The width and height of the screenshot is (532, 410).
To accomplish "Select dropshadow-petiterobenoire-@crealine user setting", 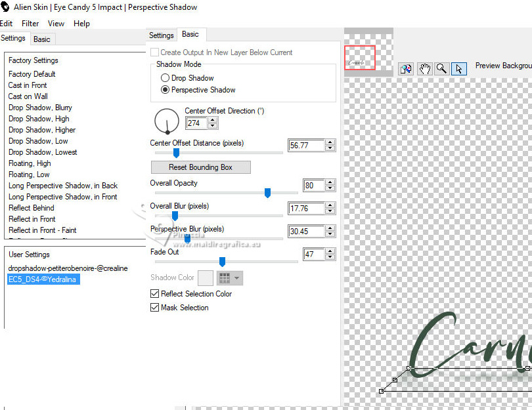I will click(68, 268).
